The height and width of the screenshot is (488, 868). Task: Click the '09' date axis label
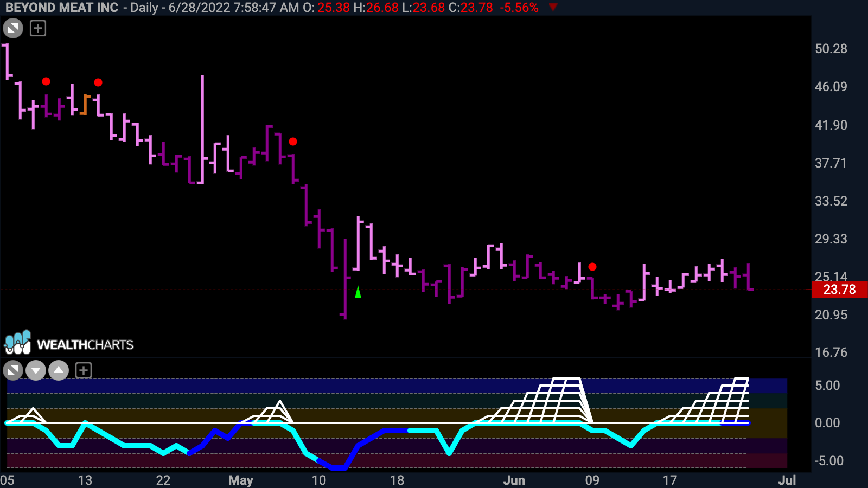click(592, 480)
